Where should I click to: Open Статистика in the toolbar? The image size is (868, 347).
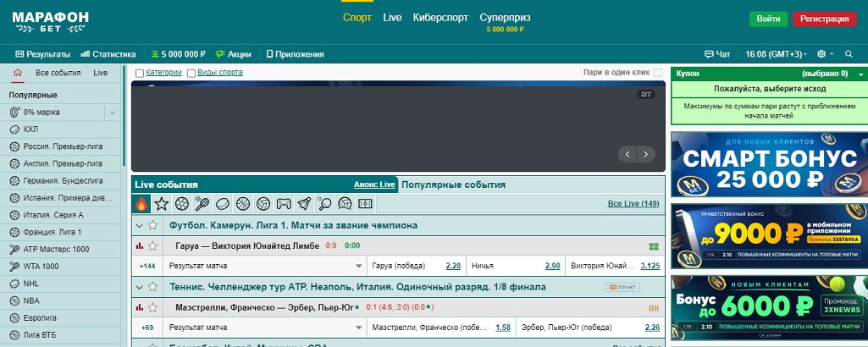coord(108,54)
